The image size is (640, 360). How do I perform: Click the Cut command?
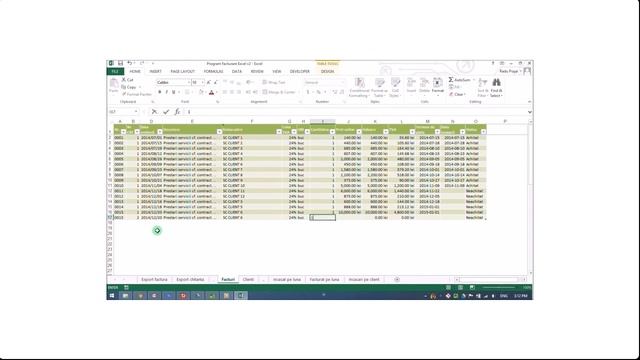point(127,80)
